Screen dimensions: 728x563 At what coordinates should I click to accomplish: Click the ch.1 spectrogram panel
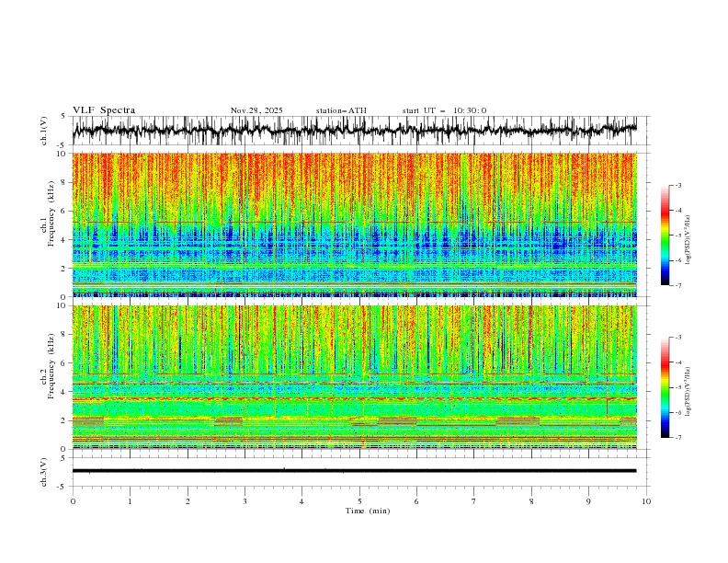click(355, 224)
